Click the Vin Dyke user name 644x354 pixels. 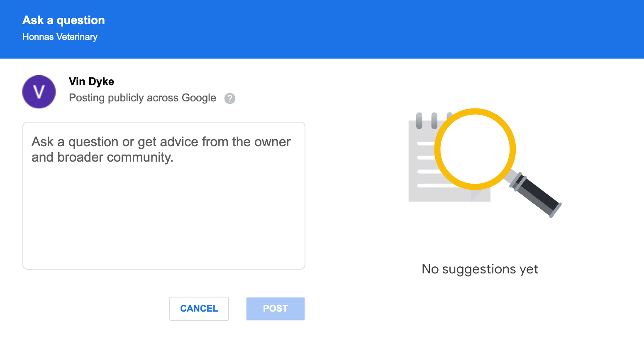click(x=91, y=81)
